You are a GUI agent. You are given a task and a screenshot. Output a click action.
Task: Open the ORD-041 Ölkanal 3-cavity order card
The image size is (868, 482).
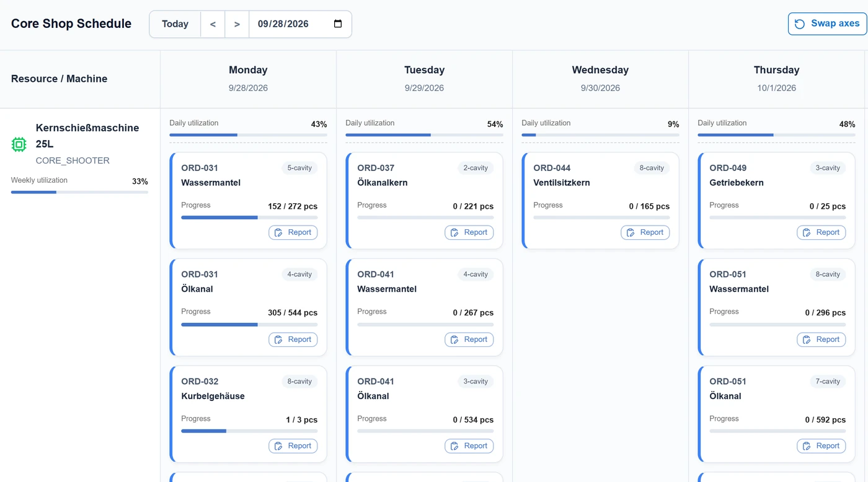[424, 414]
